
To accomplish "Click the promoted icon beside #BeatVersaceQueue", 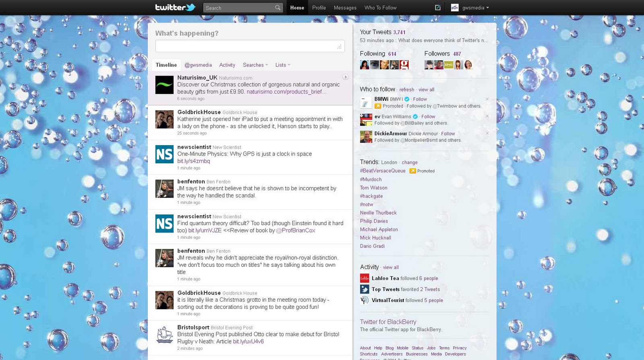I will (x=413, y=171).
